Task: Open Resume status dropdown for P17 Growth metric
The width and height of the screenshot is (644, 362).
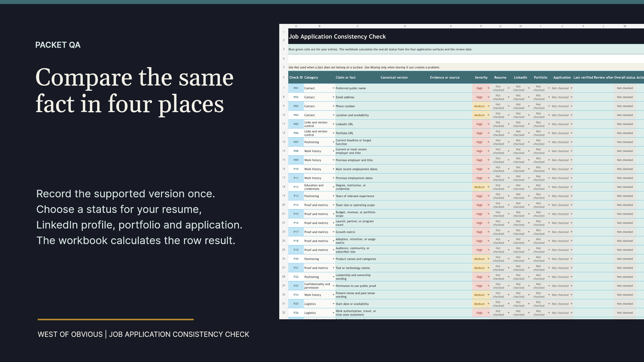Action: [x=508, y=232]
